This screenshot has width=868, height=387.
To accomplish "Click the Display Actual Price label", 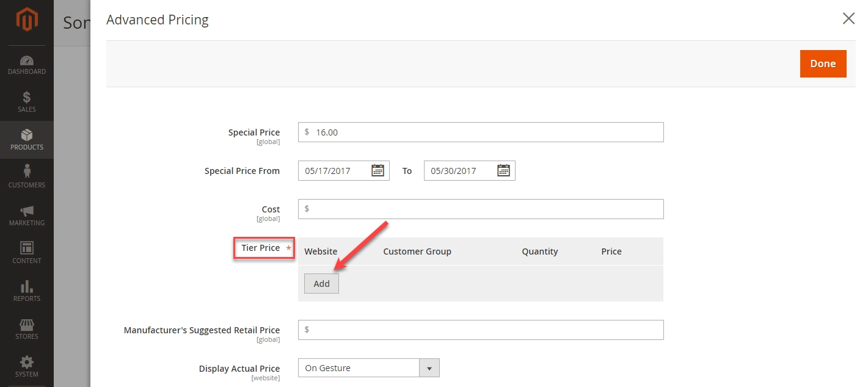I will 239,369.
